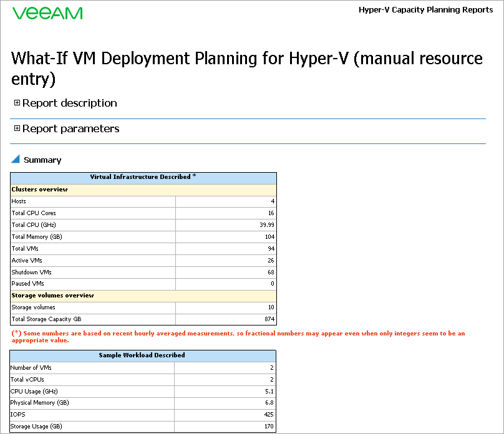Select the Active VMs label
The image size is (504, 434).
27,261
